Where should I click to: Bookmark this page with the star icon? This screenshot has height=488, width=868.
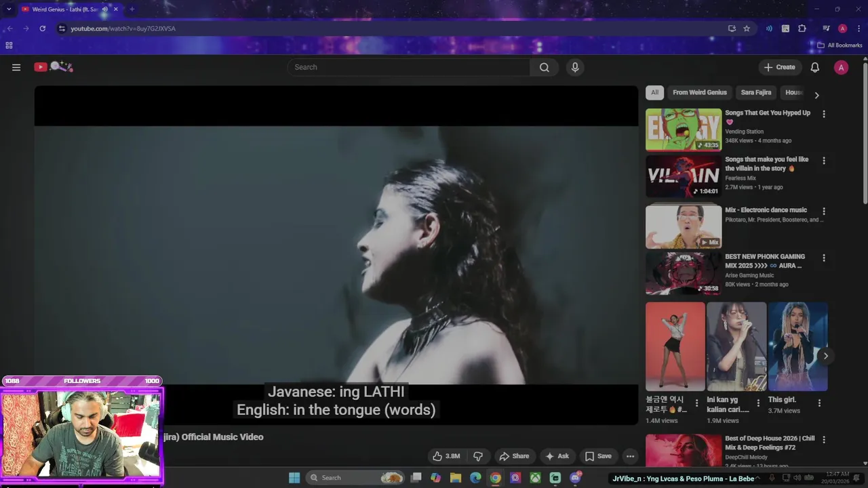[x=747, y=28]
